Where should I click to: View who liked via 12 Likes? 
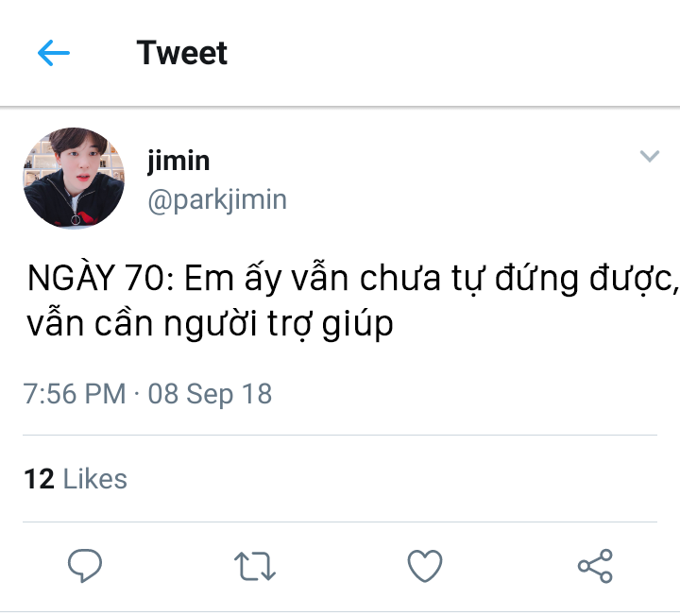[x=76, y=479]
